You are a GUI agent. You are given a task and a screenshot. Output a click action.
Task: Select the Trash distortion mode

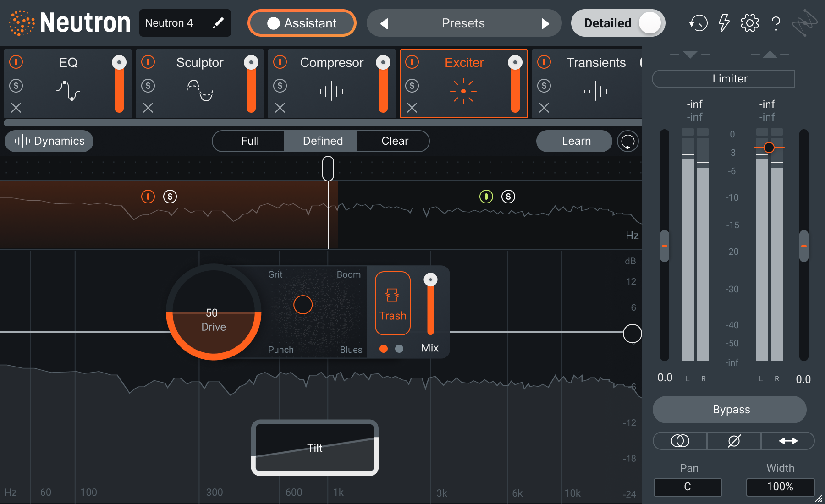[x=393, y=303]
